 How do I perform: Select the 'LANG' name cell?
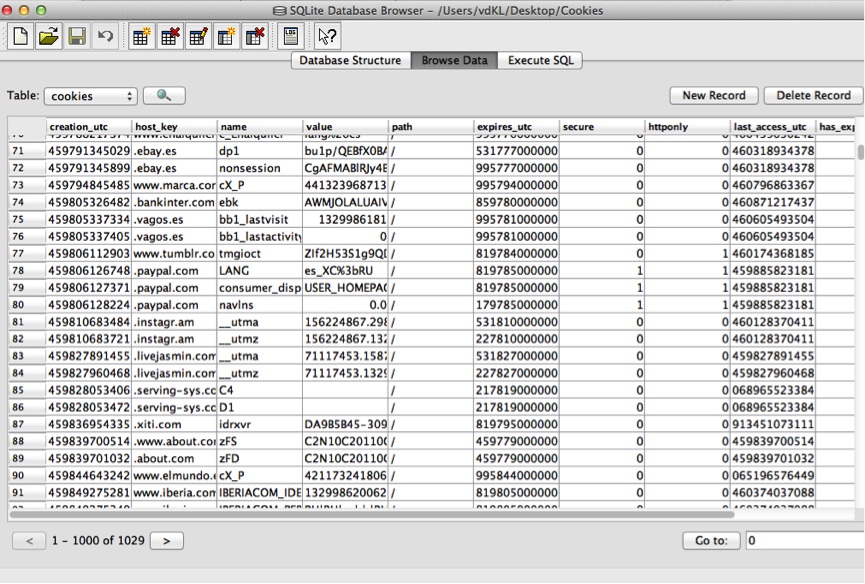click(x=260, y=270)
